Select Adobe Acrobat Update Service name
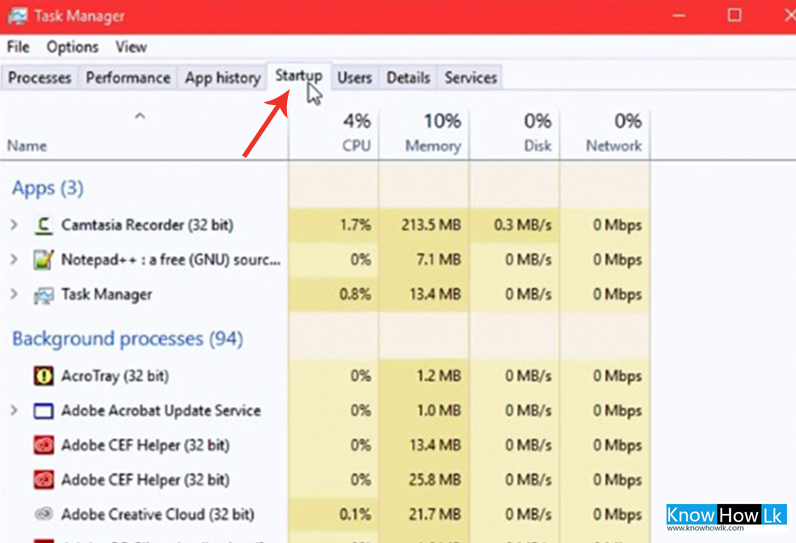Image resolution: width=796 pixels, height=543 pixels. [161, 411]
